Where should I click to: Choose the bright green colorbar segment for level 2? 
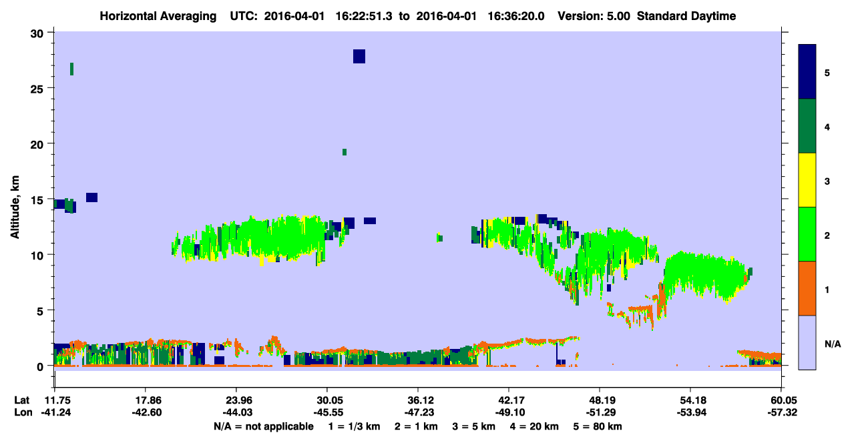click(x=807, y=234)
